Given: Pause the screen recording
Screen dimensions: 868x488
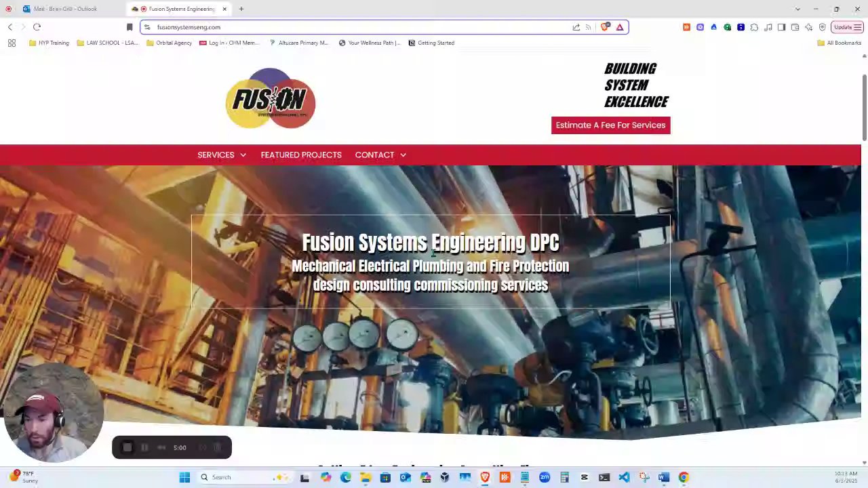Looking at the screenshot, I should click(144, 447).
